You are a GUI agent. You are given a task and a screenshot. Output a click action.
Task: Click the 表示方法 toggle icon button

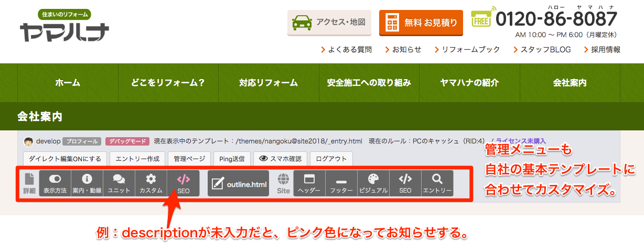click(55, 183)
